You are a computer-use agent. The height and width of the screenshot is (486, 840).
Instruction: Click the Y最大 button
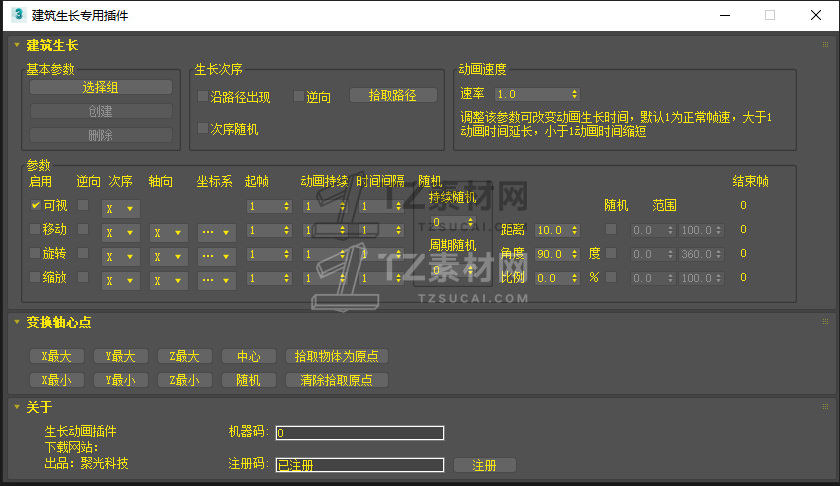121,356
